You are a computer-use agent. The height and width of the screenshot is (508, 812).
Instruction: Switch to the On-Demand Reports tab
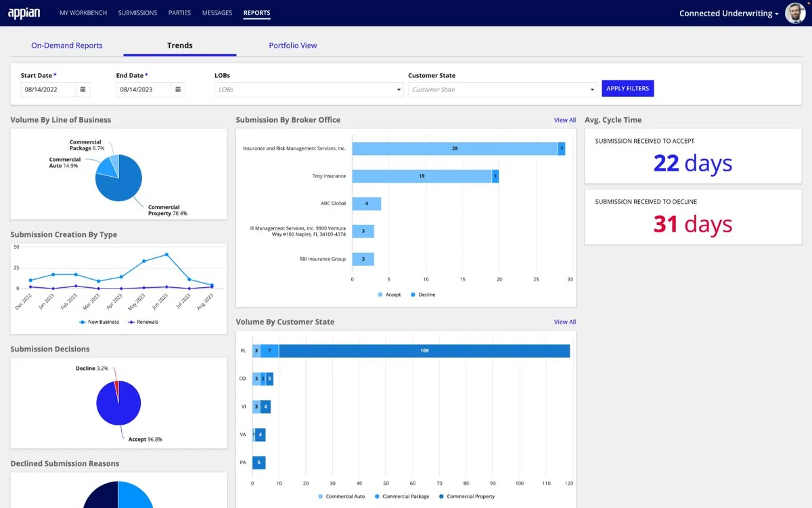(x=67, y=45)
